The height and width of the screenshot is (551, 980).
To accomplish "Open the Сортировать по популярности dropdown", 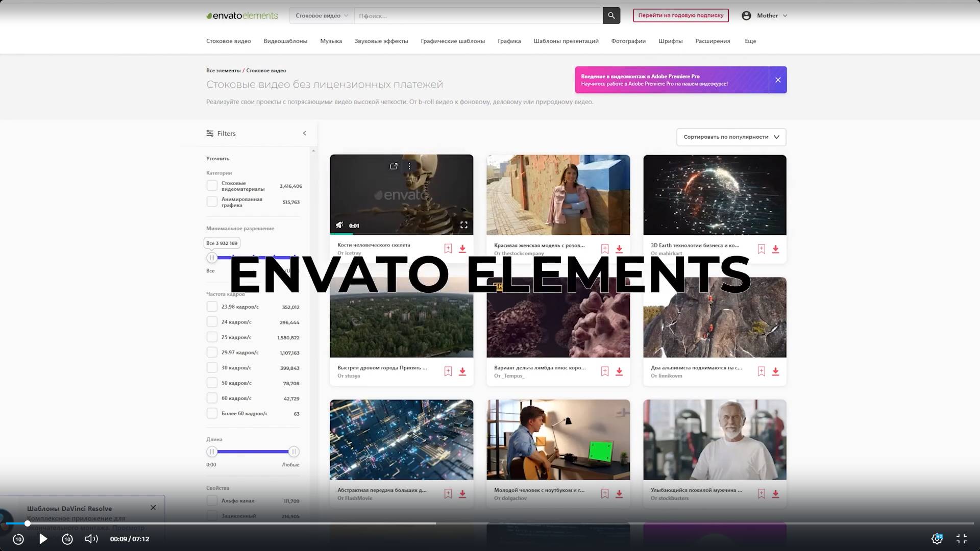I will point(731,137).
